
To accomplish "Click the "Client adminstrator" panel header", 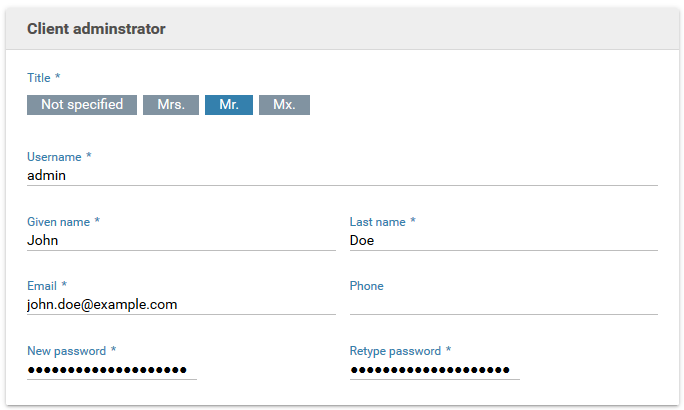I will pos(96,29).
